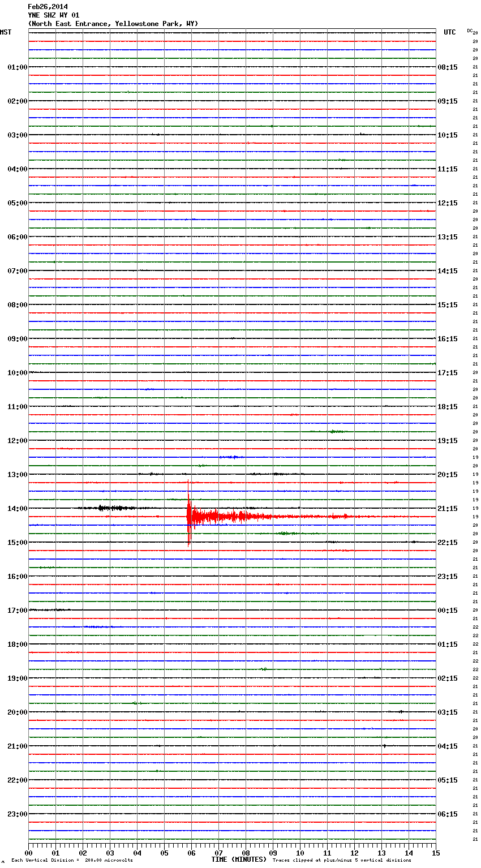481x868 pixels.
Task: Click the '02:15' UTC time label
Action: (x=448, y=678)
